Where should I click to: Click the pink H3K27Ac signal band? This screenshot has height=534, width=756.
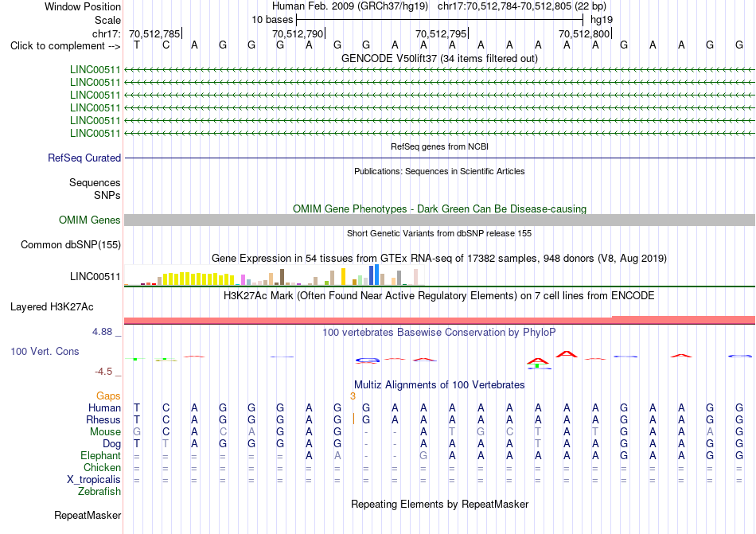pos(439,321)
